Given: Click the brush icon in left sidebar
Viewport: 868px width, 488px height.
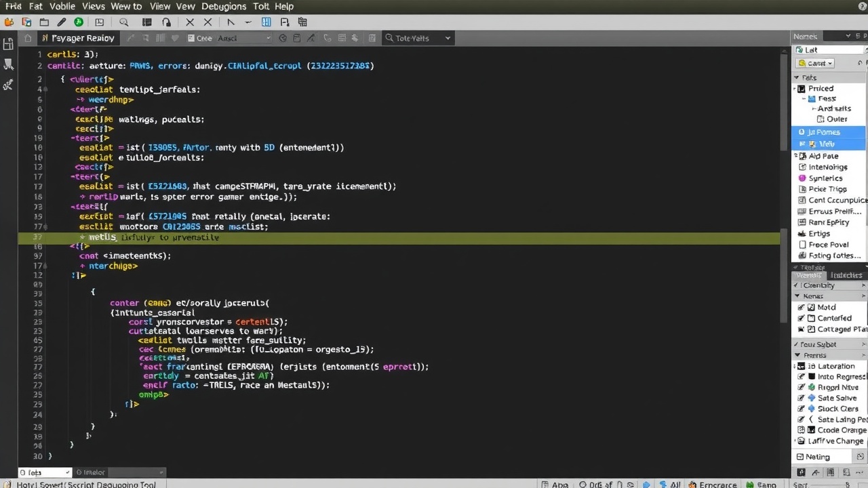Looking at the screenshot, I should pos(8,64).
